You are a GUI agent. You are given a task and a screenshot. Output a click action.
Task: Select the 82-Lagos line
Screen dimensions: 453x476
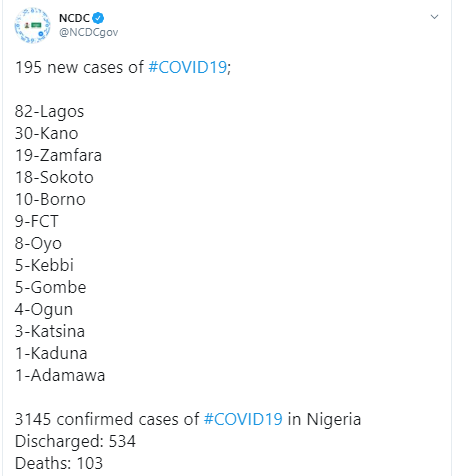[49, 111]
